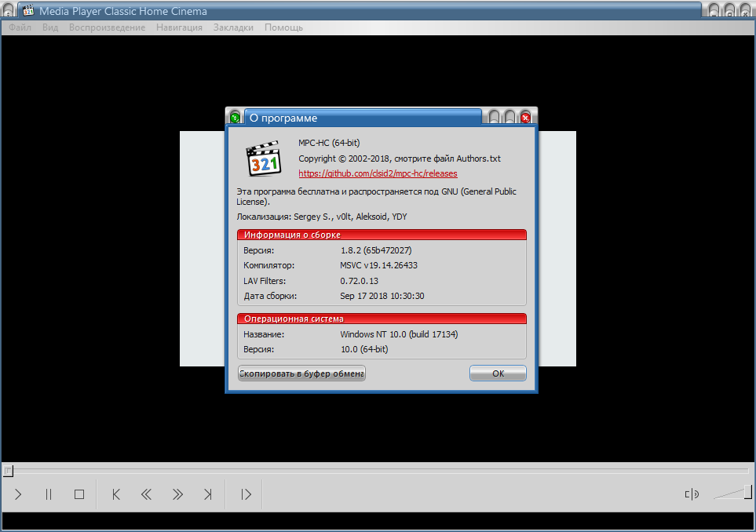This screenshot has width=756, height=532.
Task: Open the github.com mpc-hc releases link
Action: coord(378,173)
